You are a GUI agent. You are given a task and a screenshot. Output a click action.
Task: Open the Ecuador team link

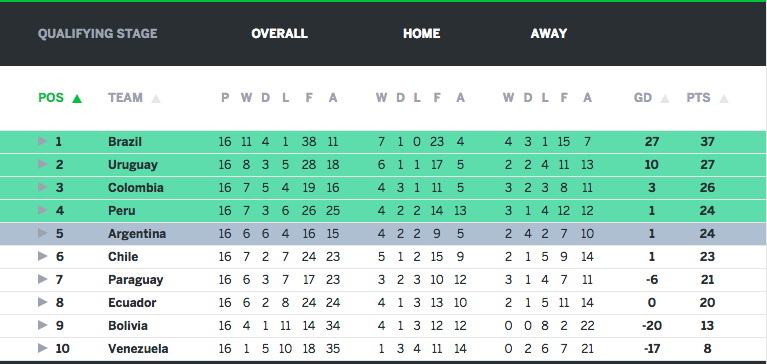(132, 303)
